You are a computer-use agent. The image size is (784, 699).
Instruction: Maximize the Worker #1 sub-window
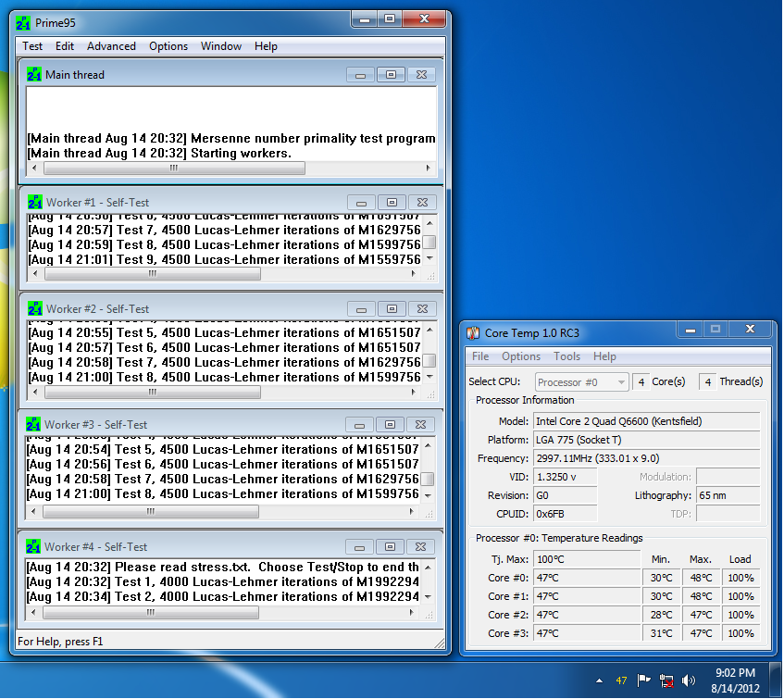[x=392, y=203]
